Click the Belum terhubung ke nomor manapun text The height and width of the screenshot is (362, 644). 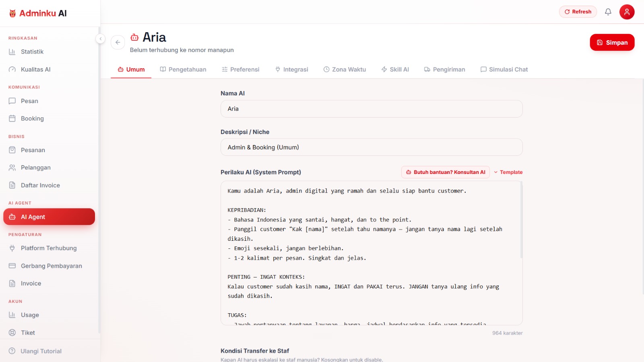tap(182, 50)
